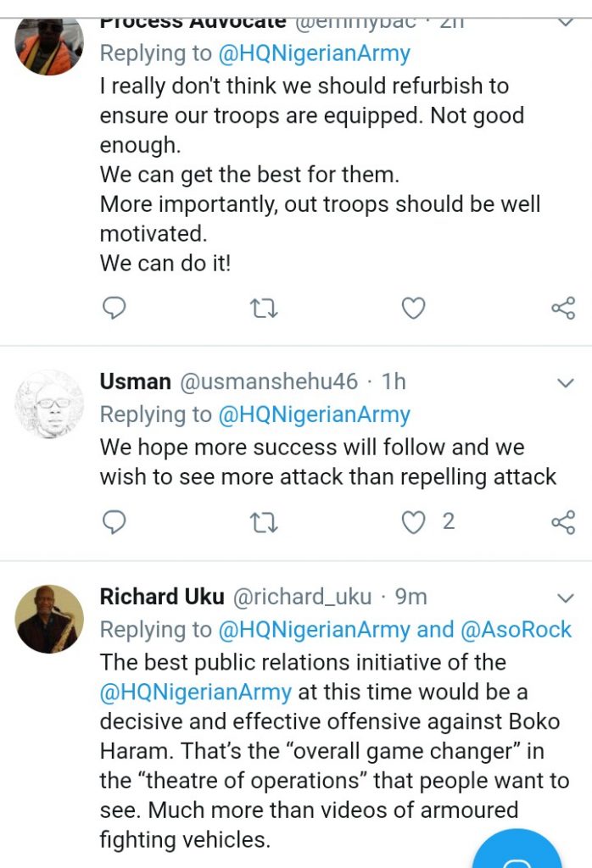The image size is (592, 868).
Task: Share the Process Advocate tweet
Action: (x=563, y=309)
